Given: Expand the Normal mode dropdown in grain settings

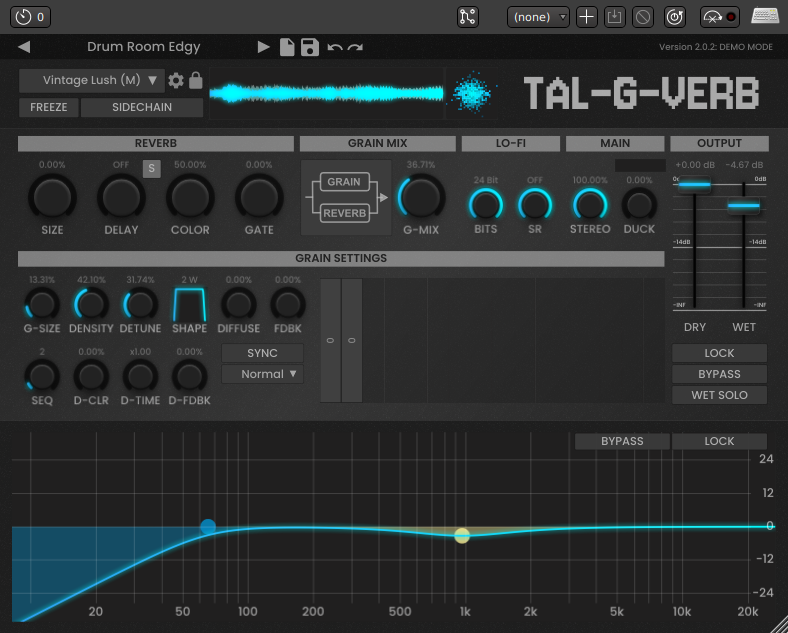Looking at the screenshot, I should (262, 374).
